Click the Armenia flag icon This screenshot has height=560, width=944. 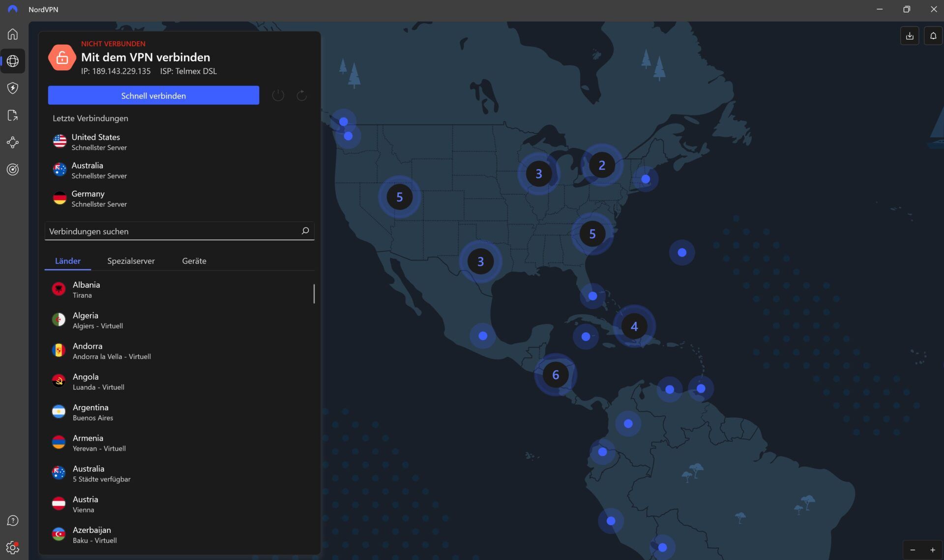(59, 443)
